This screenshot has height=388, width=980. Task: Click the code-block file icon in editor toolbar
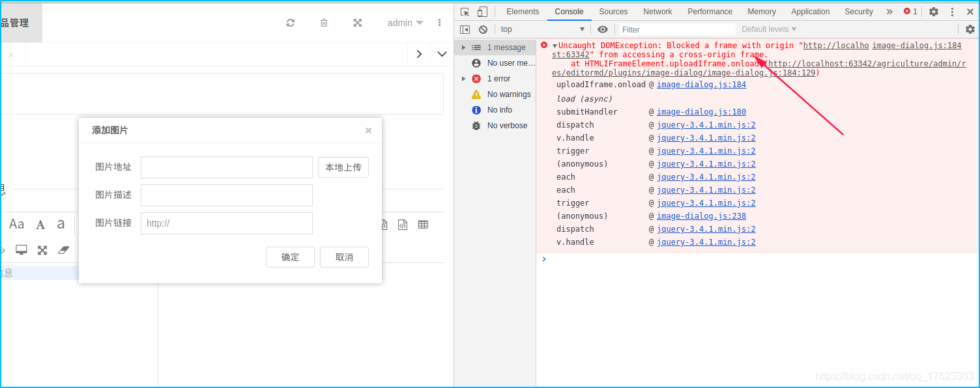coord(403,225)
